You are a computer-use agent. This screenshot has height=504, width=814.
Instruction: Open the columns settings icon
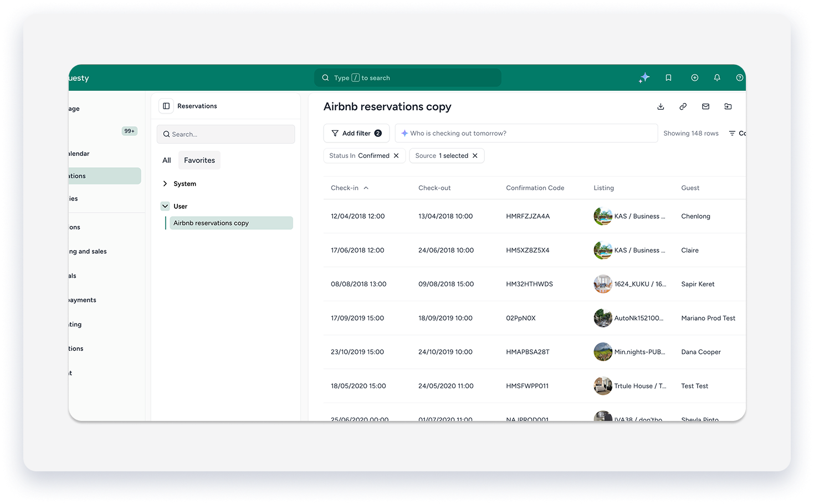tap(732, 133)
